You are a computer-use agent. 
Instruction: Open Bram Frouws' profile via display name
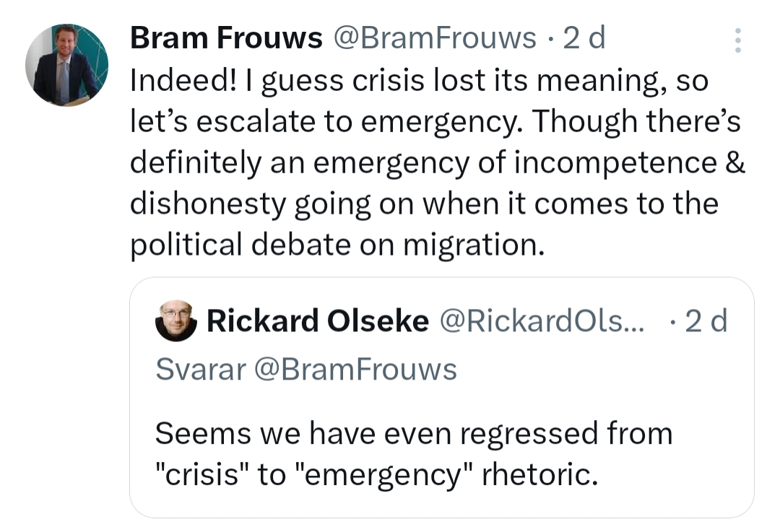226,38
